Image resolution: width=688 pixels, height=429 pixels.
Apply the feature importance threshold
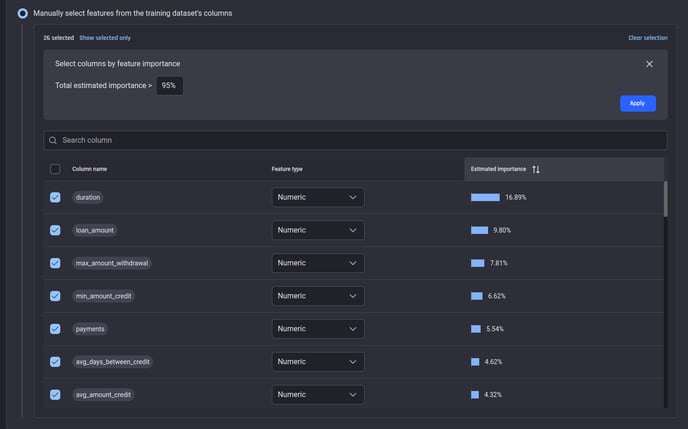[x=638, y=104]
